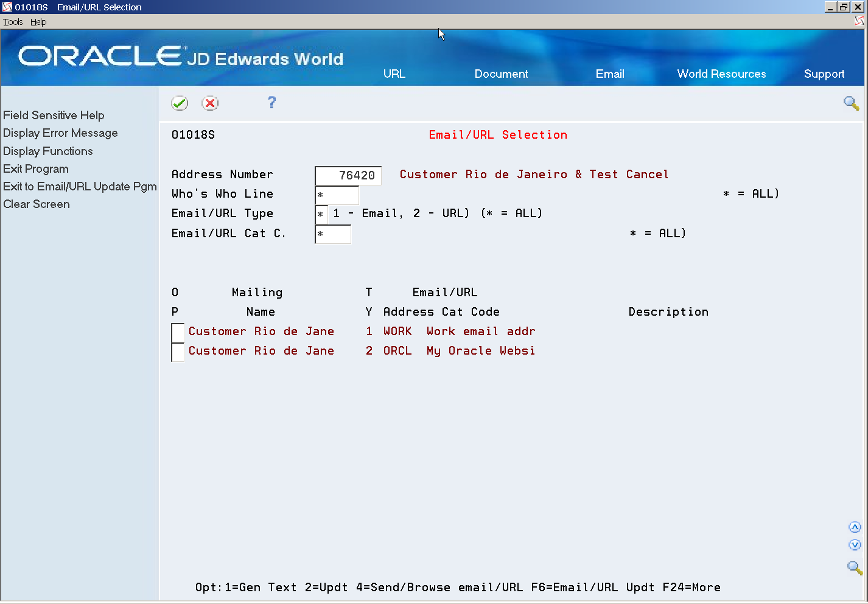
Task: Click the 'Work email addr' description
Action: tap(481, 332)
